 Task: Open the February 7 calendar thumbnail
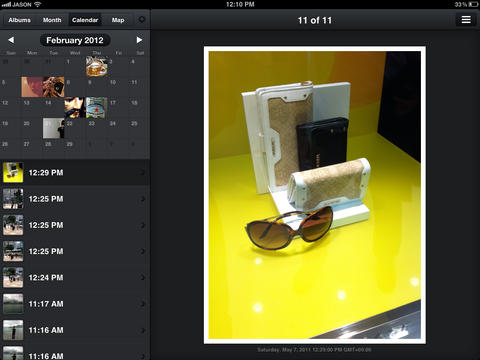coord(53,87)
